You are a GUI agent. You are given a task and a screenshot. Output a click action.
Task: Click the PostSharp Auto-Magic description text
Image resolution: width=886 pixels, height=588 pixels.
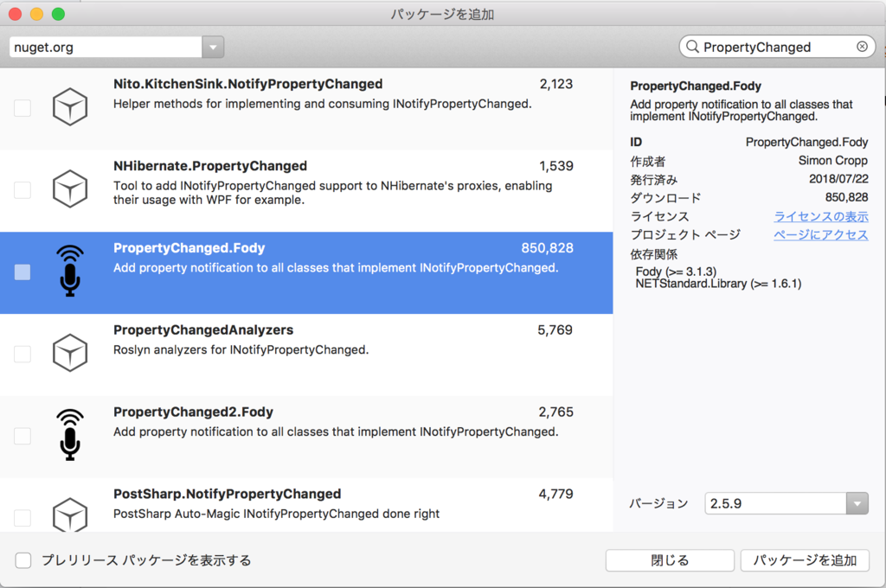[276, 514]
